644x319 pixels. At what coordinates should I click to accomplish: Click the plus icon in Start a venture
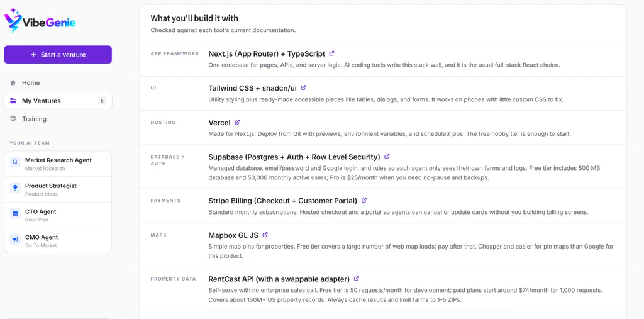(33, 55)
